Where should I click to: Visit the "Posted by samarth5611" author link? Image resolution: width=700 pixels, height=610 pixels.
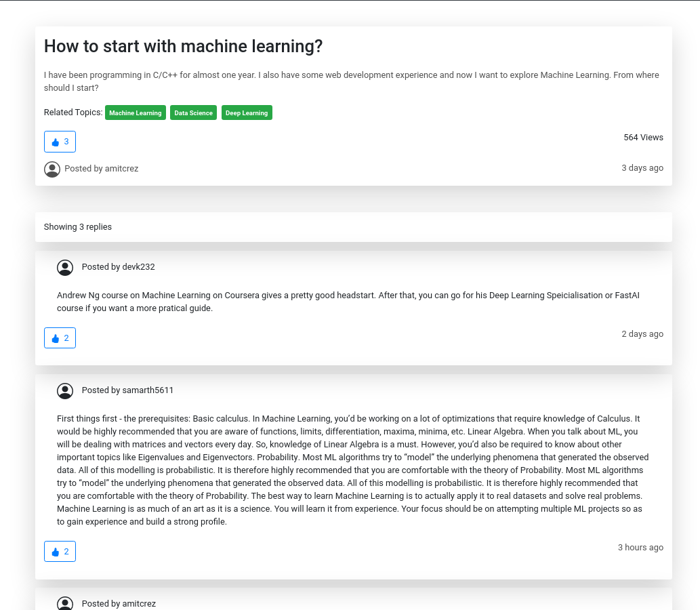(x=127, y=390)
